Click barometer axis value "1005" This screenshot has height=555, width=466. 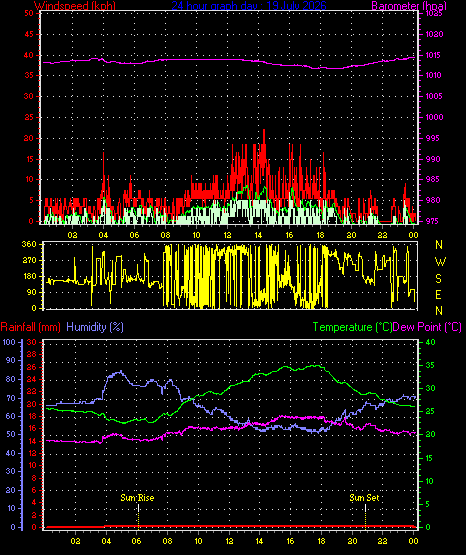(x=434, y=96)
